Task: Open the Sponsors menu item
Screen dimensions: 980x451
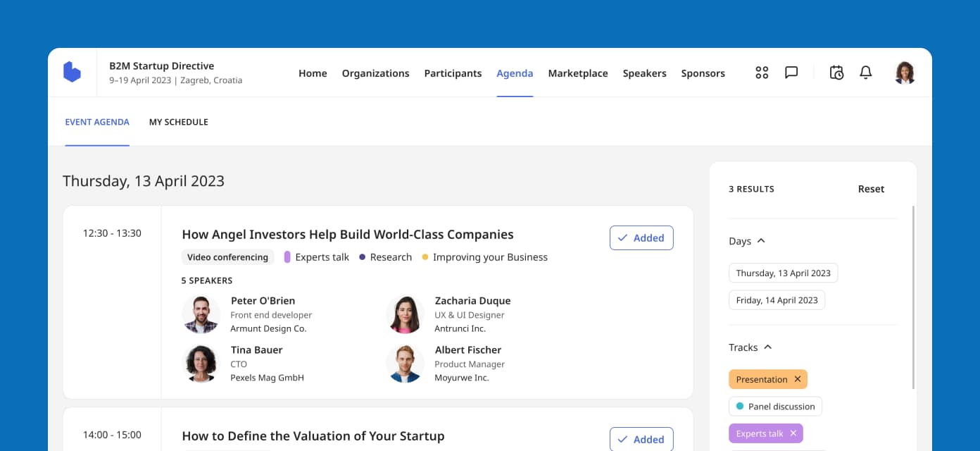Action: coord(703,73)
